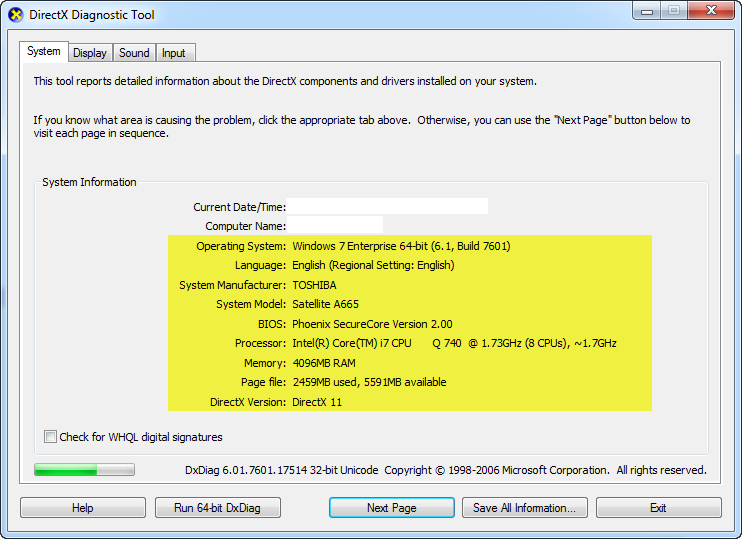742x539 pixels.
Task: Click the Operating System label
Action: point(241,246)
